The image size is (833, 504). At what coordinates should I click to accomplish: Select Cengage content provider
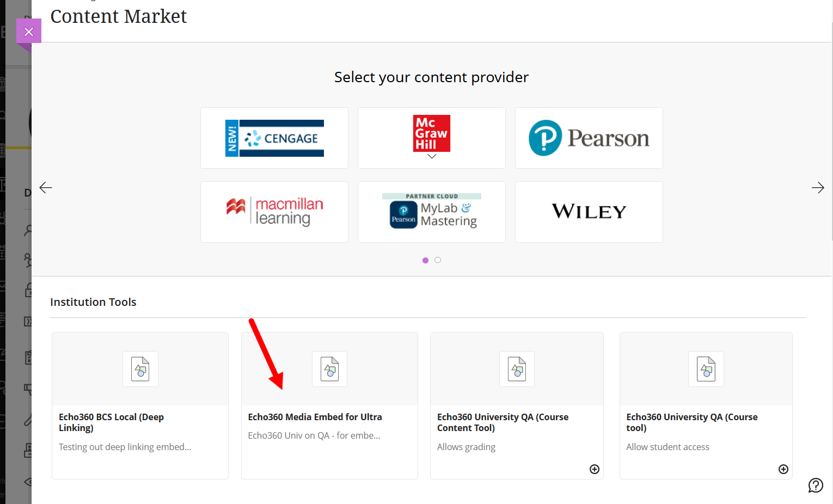click(274, 138)
